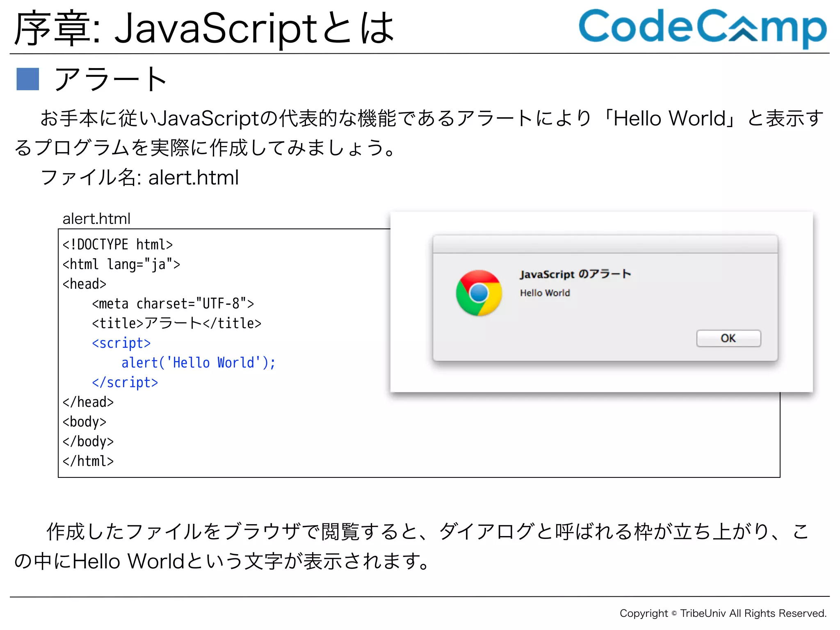Click the '</body>' closing tag line
840x630 pixels.
(88, 442)
